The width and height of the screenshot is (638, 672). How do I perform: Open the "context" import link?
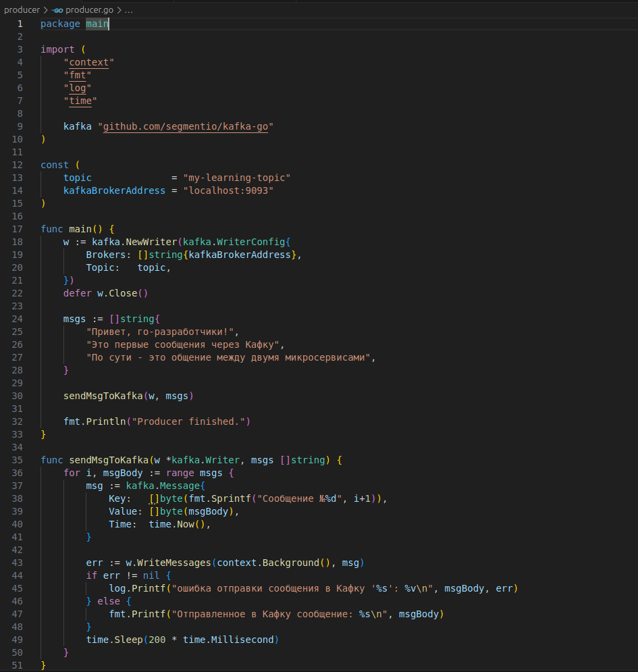(x=88, y=62)
